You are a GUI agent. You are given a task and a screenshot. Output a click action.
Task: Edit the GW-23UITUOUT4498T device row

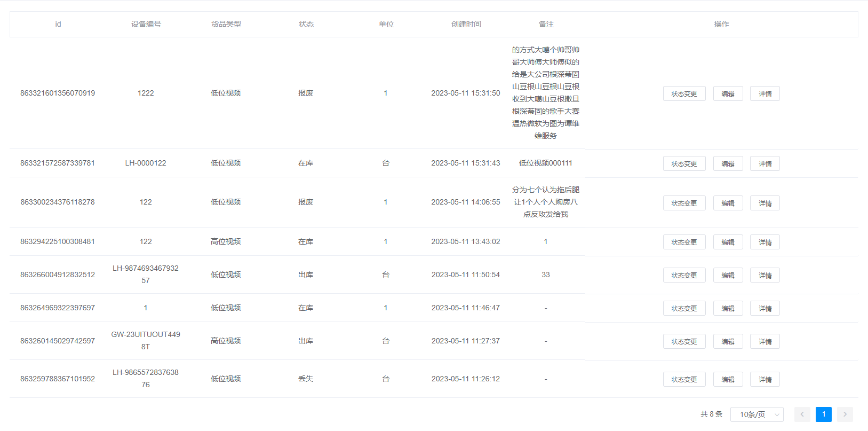[728, 341]
